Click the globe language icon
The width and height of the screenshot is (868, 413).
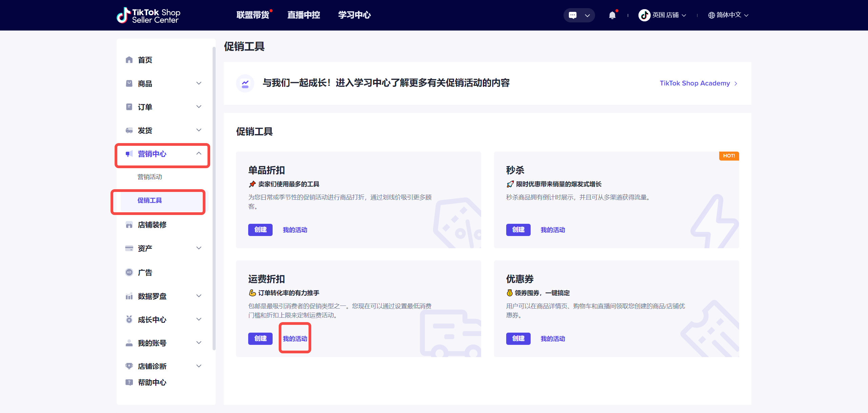tap(711, 15)
